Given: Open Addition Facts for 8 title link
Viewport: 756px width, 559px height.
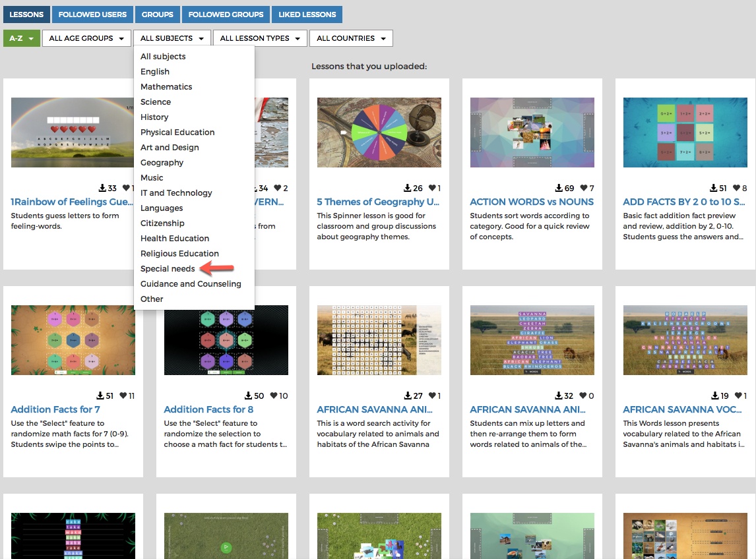Looking at the screenshot, I should point(208,409).
